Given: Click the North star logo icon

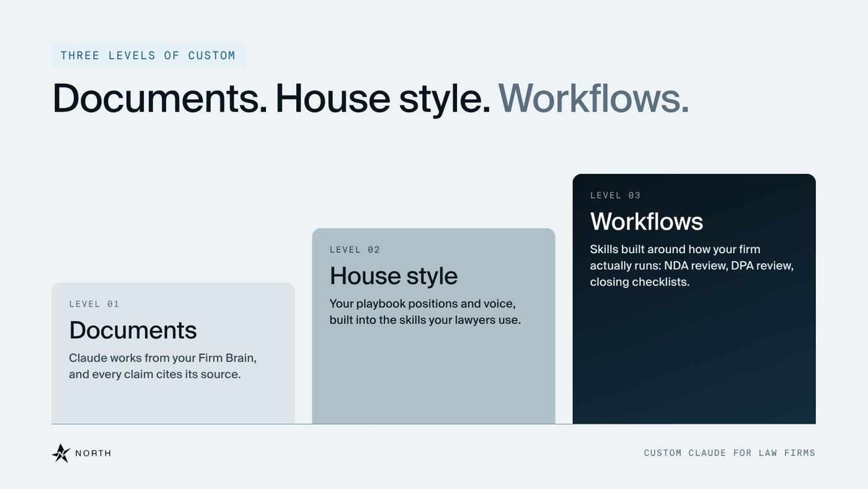Looking at the screenshot, I should pyautogui.click(x=61, y=453).
